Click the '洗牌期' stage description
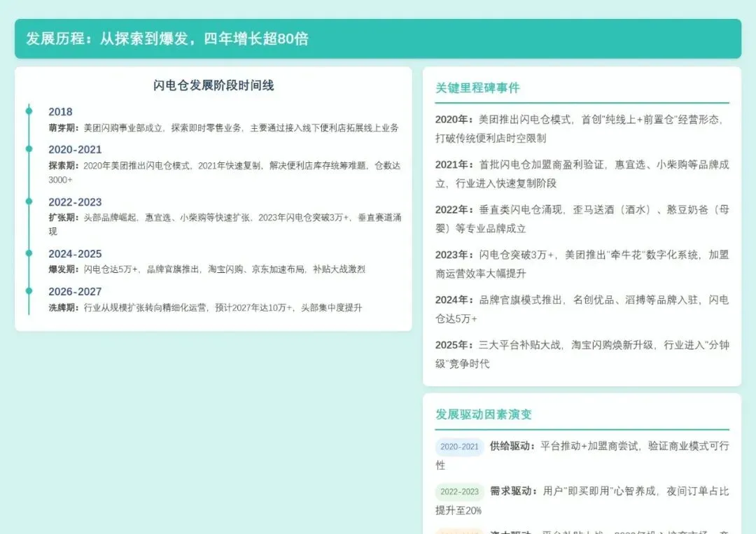The image size is (756, 534). [205, 307]
